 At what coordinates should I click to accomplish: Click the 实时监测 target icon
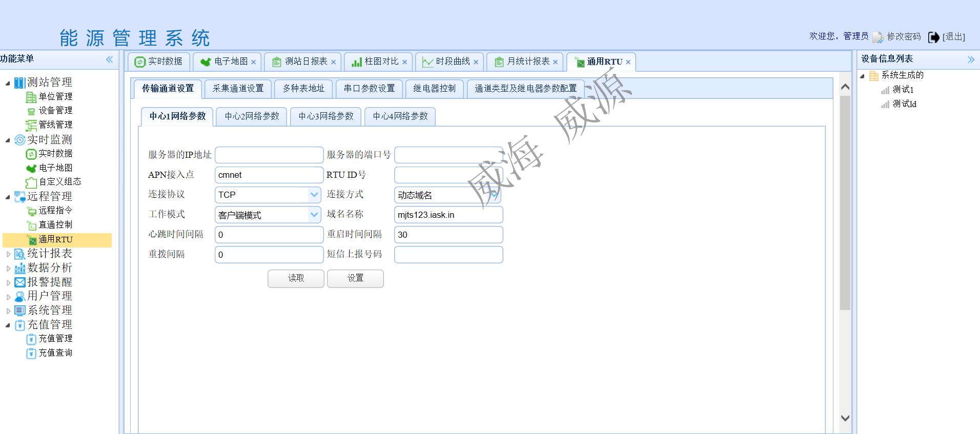(19, 140)
